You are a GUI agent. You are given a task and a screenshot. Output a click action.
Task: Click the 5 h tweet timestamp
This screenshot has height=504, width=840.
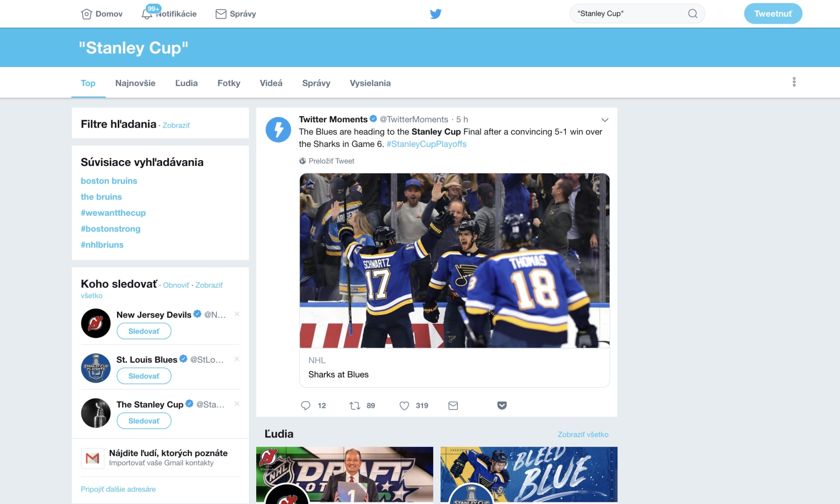462,120
